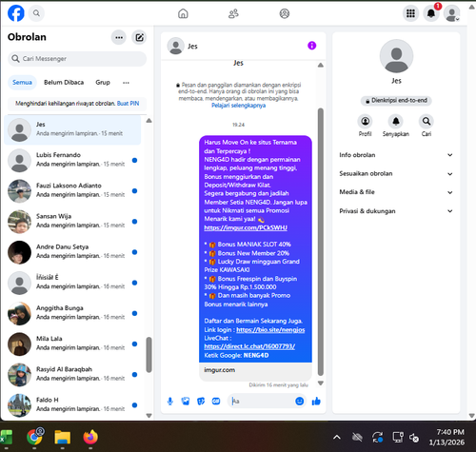Click the Dienkripsi end-to-end badge
Image resolution: width=476 pixels, height=452 pixels.
(x=396, y=101)
